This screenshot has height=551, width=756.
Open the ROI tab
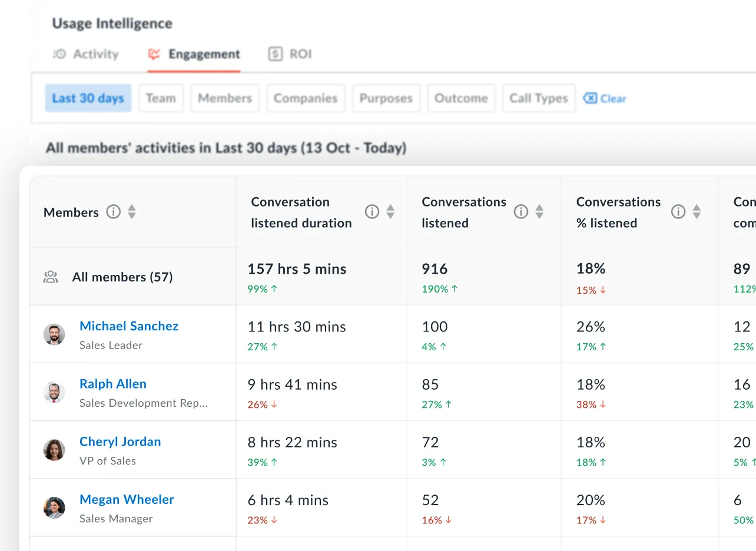[290, 54]
